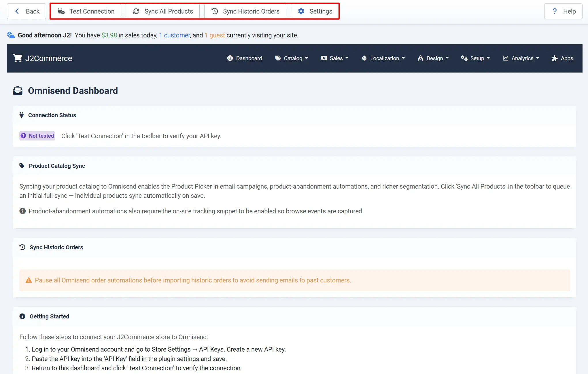This screenshot has width=588, height=374.
Task: Click the Sync Historic Orders section heading
Action: click(x=56, y=247)
